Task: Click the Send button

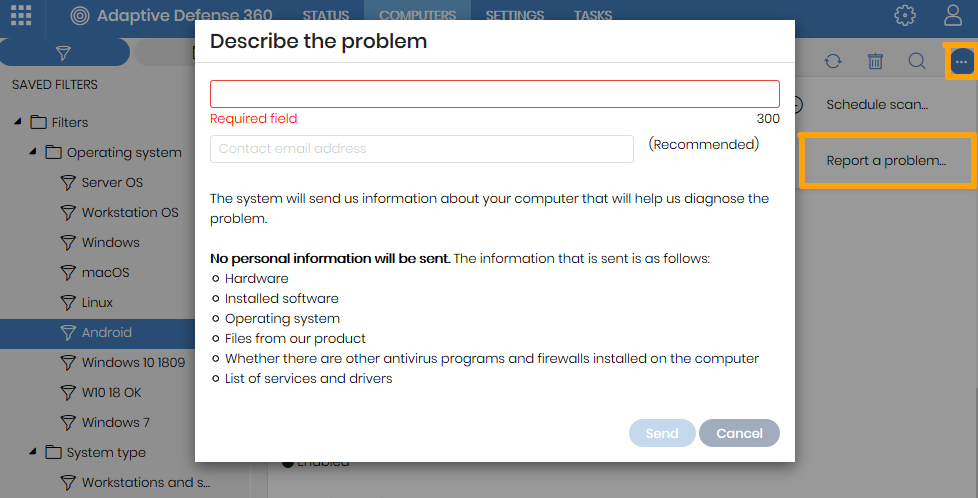Action: 662,433
